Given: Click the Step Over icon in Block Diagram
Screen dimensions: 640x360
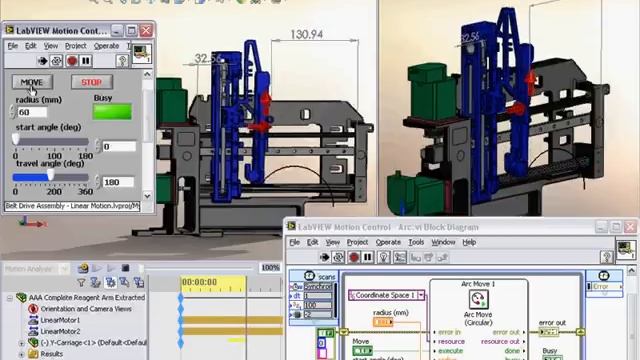Looking at the screenshot, I should tap(429, 258).
